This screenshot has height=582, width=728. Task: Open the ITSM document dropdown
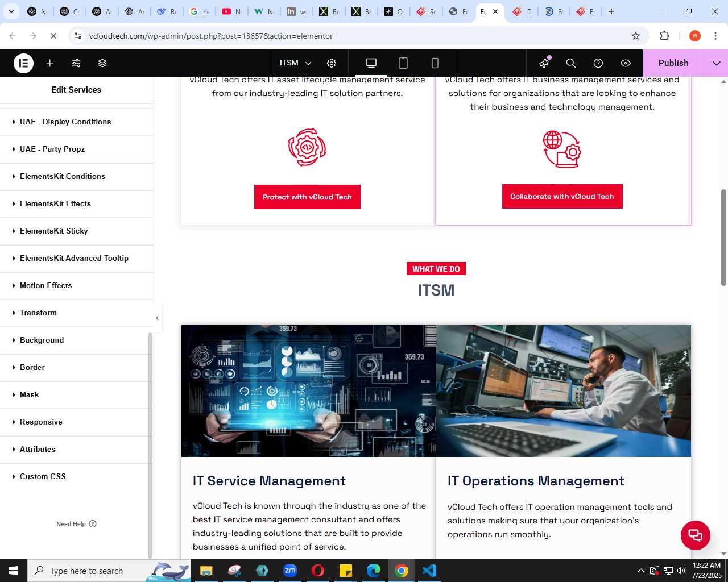click(296, 63)
